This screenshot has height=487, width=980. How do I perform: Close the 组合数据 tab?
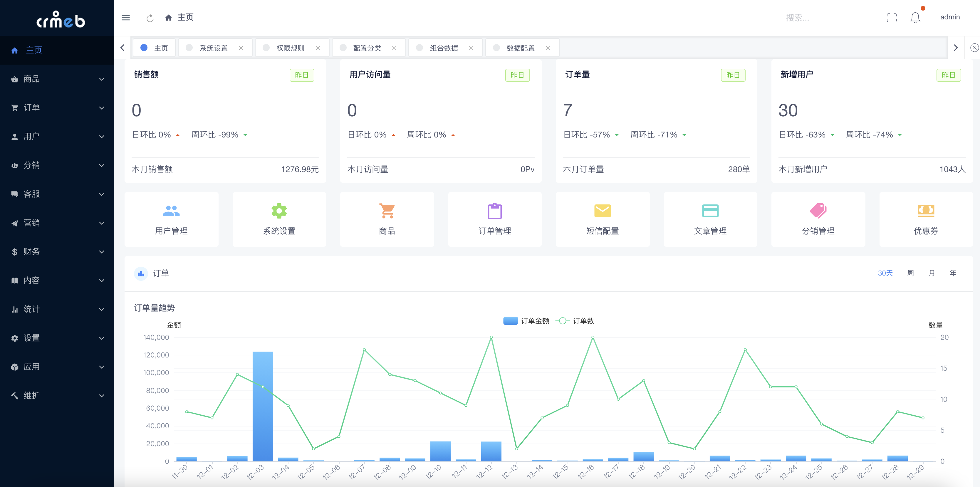[471, 48]
